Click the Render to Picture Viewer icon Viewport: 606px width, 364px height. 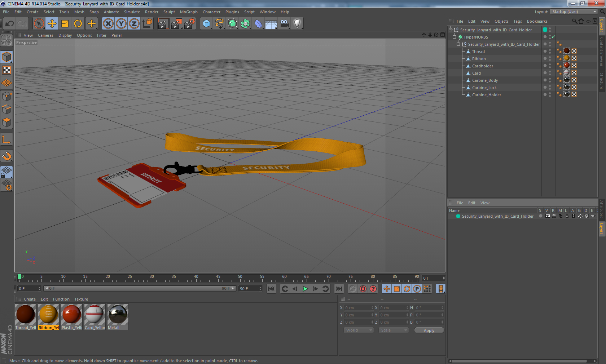176,24
